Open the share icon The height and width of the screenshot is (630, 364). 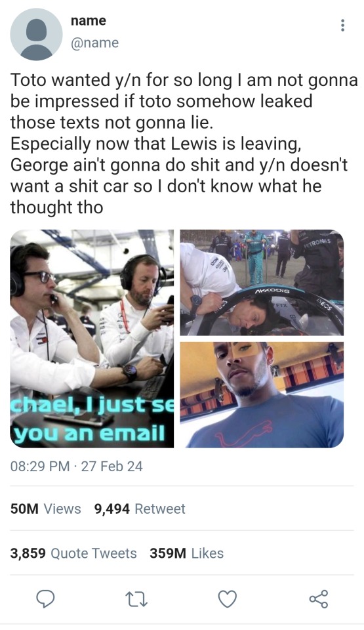click(319, 598)
